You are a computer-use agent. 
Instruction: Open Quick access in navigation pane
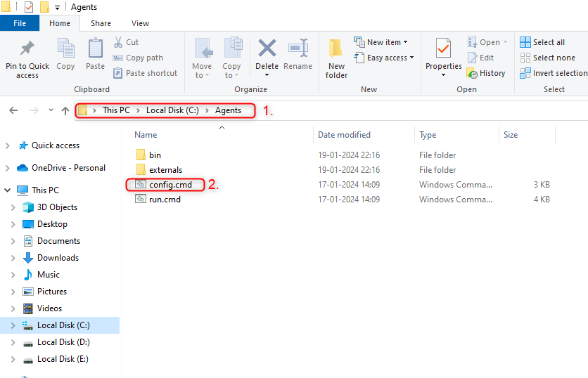coord(55,145)
